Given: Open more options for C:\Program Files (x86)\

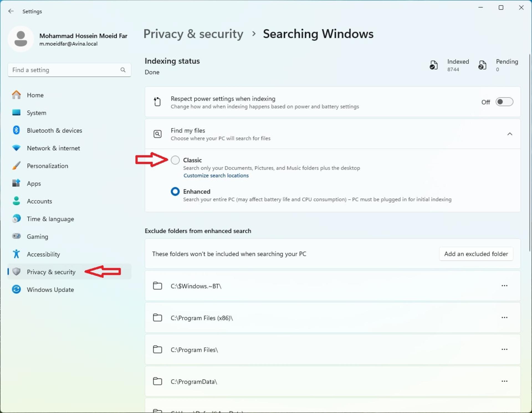Looking at the screenshot, I should click(x=504, y=318).
